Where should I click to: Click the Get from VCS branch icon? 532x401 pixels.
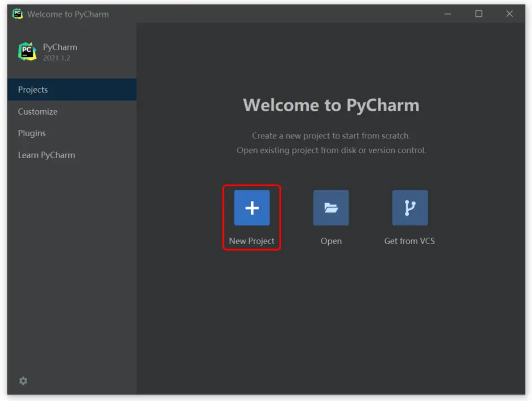[x=410, y=208]
